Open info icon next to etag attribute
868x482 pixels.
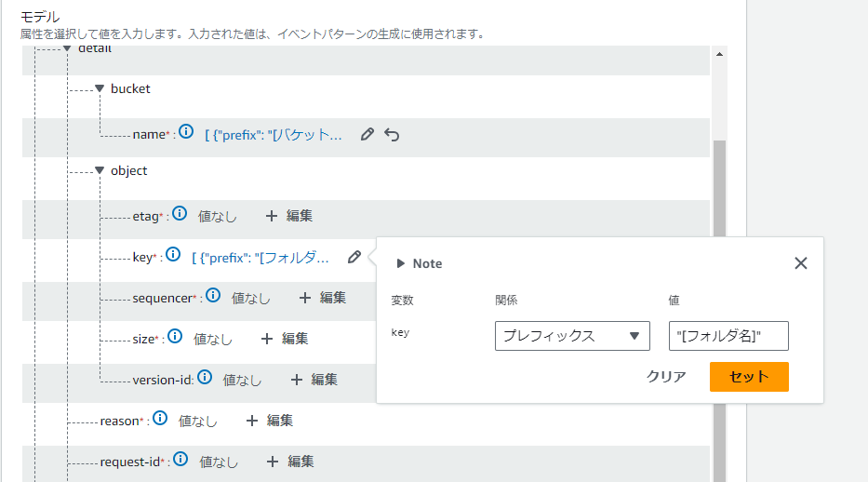click(180, 214)
